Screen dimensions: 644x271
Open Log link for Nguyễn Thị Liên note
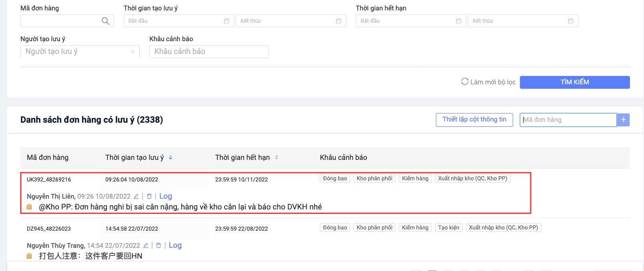(165, 196)
